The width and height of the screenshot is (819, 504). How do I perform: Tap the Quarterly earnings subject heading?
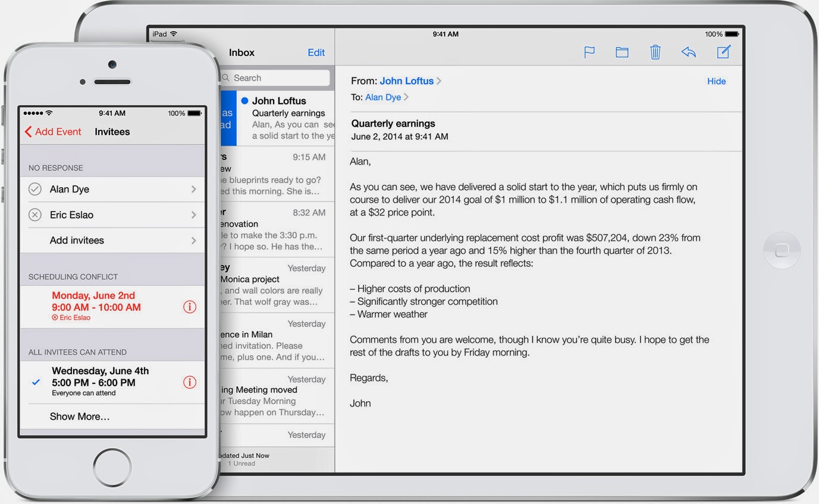coord(393,124)
